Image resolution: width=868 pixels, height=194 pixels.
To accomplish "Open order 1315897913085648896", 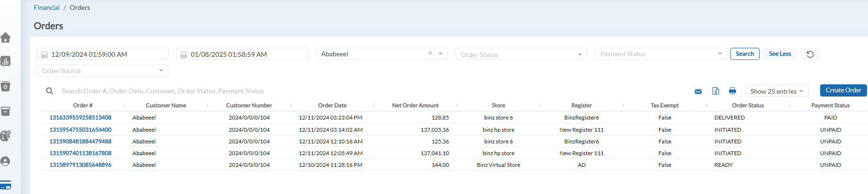I will [80, 165].
